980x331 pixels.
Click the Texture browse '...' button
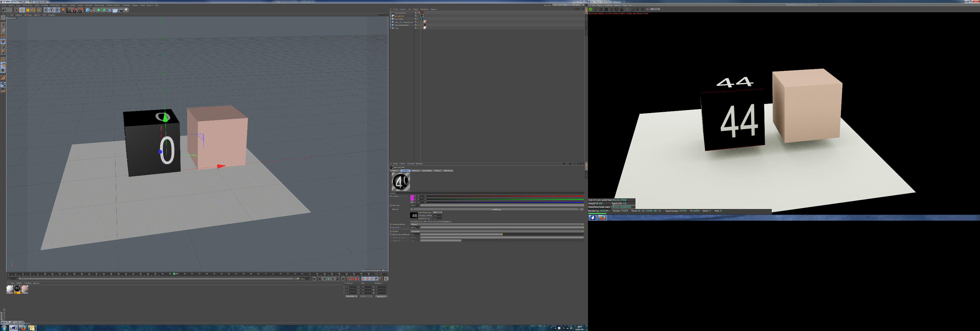pos(581,210)
